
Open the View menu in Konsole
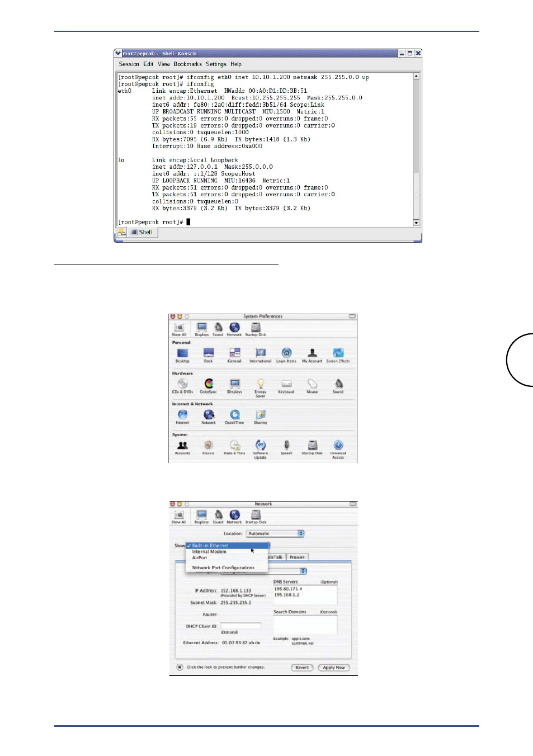164,64
